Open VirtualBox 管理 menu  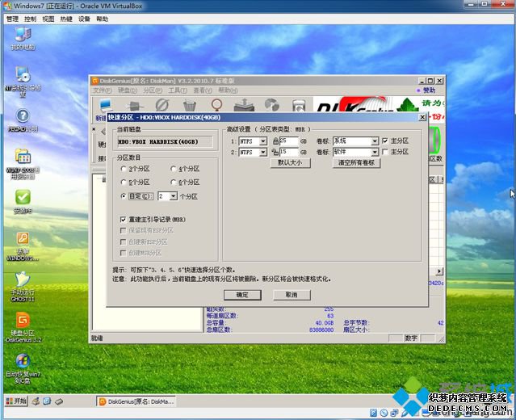(x=12, y=19)
